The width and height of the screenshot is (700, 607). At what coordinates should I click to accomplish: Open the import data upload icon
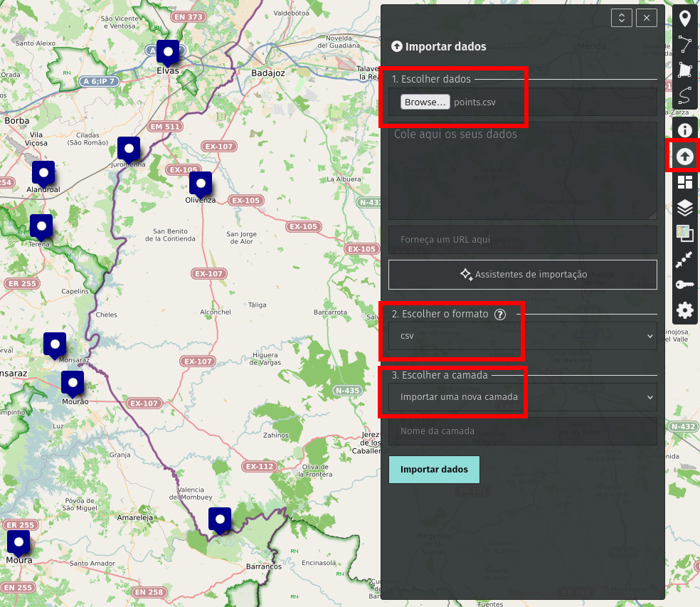coord(685,157)
